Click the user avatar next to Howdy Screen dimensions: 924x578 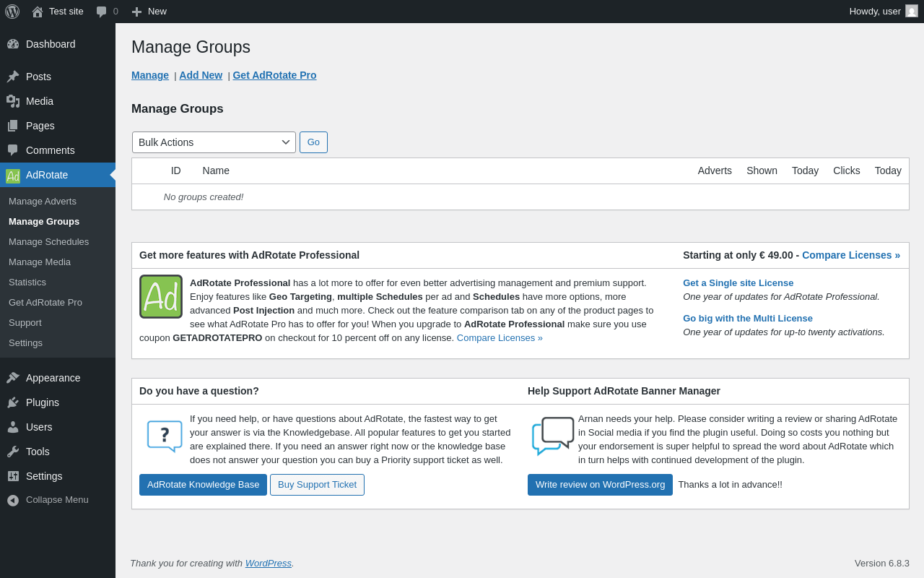912,12
